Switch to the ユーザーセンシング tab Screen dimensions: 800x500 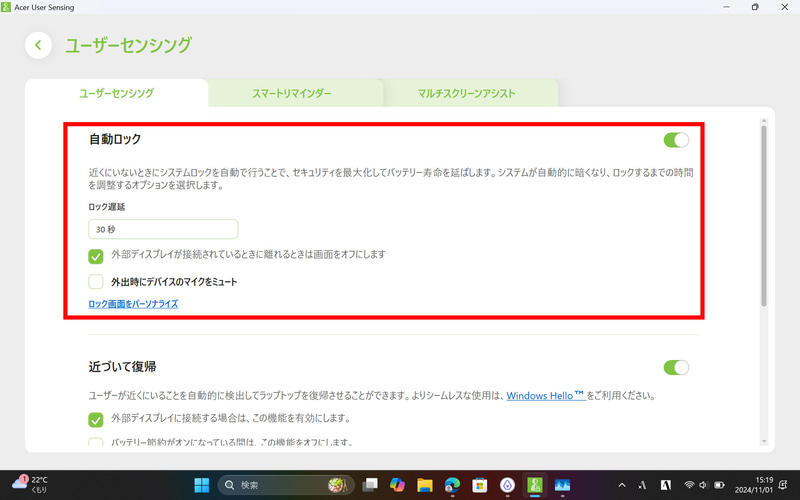pos(116,93)
